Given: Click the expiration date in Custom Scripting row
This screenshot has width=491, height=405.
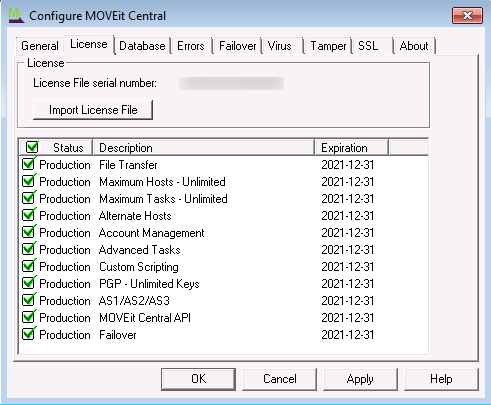Looking at the screenshot, I should (348, 267).
